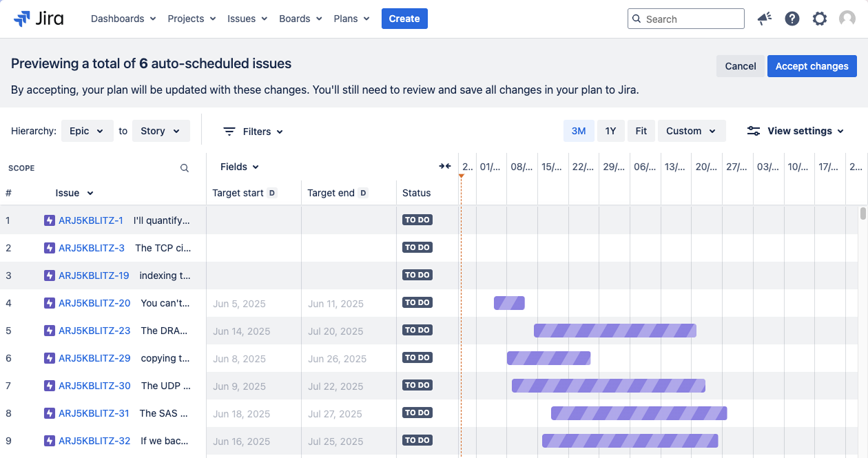Screen dimensions: 868x458
Task: Open the help question mark icon
Action: (792, 19)
